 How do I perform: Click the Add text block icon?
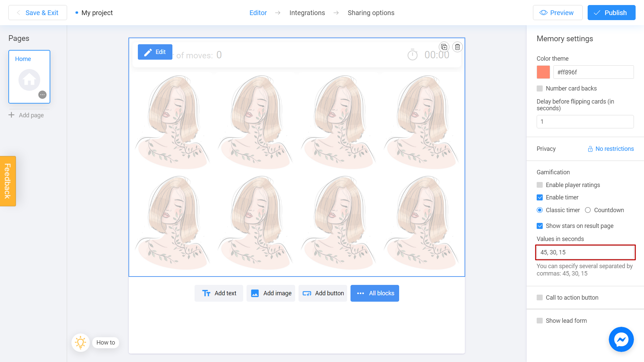tap(207, 293)
